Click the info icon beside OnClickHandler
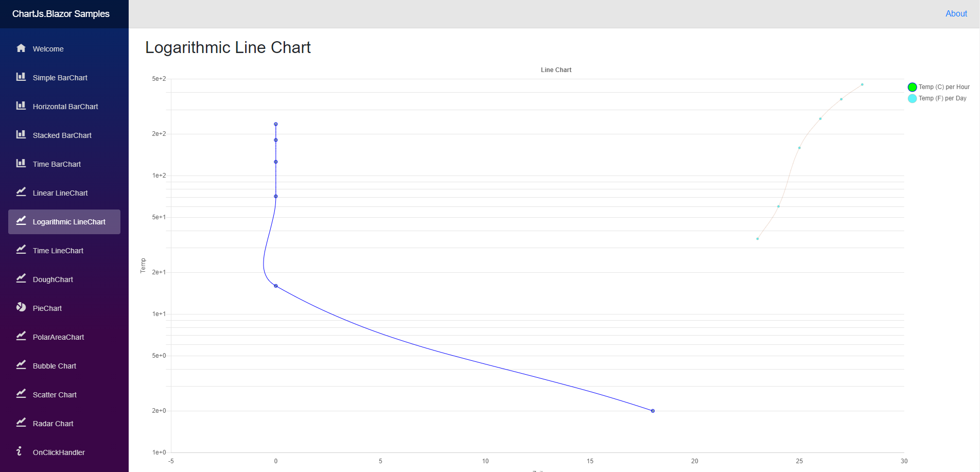The height and width of the screenshot is (472, 980). [x=20, y=451]
